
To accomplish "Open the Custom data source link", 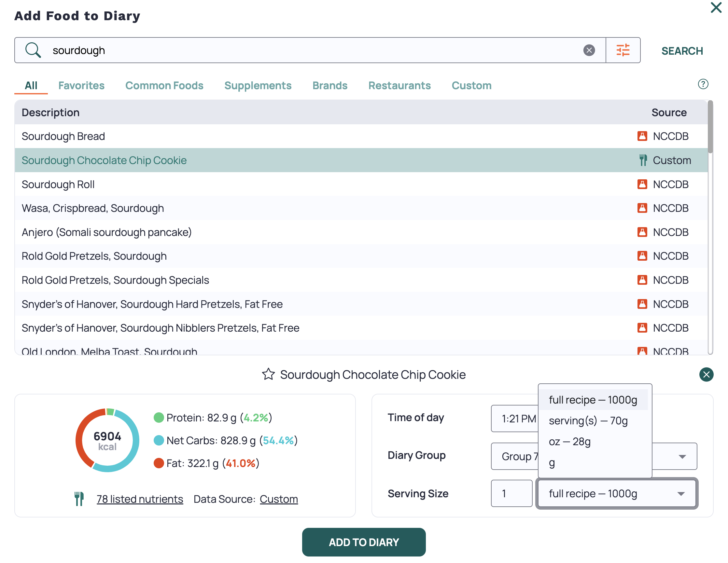I will [279, 499].
